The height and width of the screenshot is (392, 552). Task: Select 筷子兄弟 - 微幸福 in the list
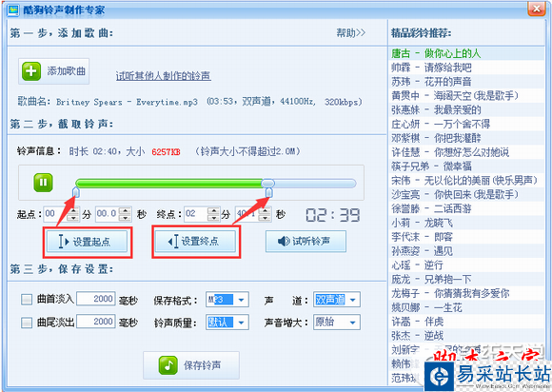(466, 167)
